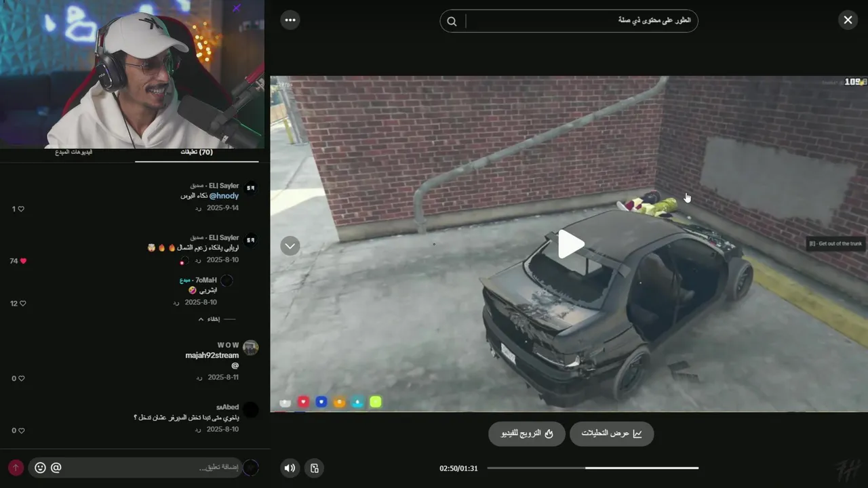This screenshot has height=488, width=868.
Task: Insert a mention with the @ icon
Action: [x=56, y=468]
